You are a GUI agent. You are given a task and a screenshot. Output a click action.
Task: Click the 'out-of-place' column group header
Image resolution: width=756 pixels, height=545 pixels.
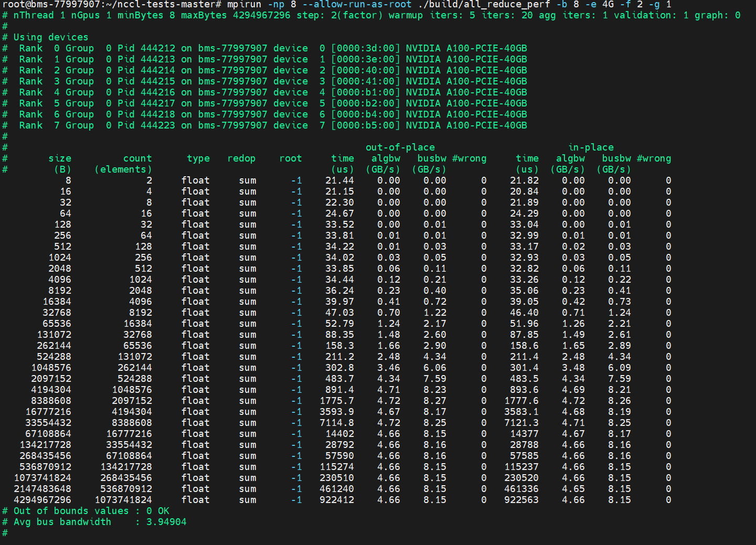(400, 147)
